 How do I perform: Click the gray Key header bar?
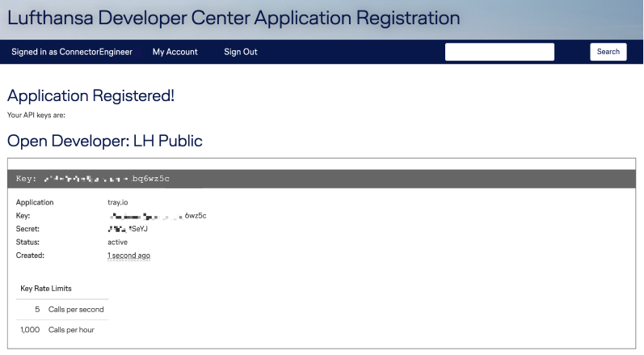click(x=322, y=178)
